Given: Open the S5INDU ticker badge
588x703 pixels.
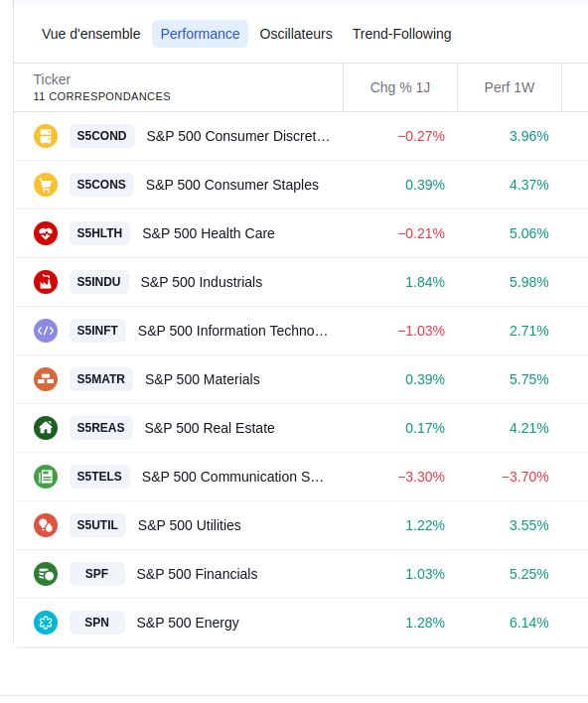Looking at the screenshot, I should 98,282.
